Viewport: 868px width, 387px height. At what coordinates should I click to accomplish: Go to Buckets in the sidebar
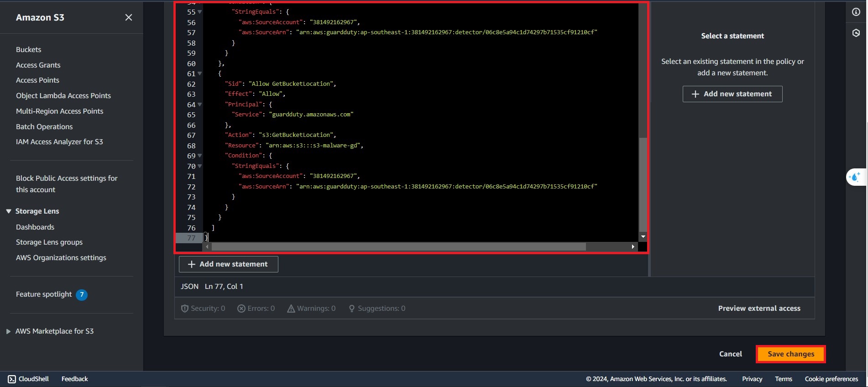tap(28, 49)
